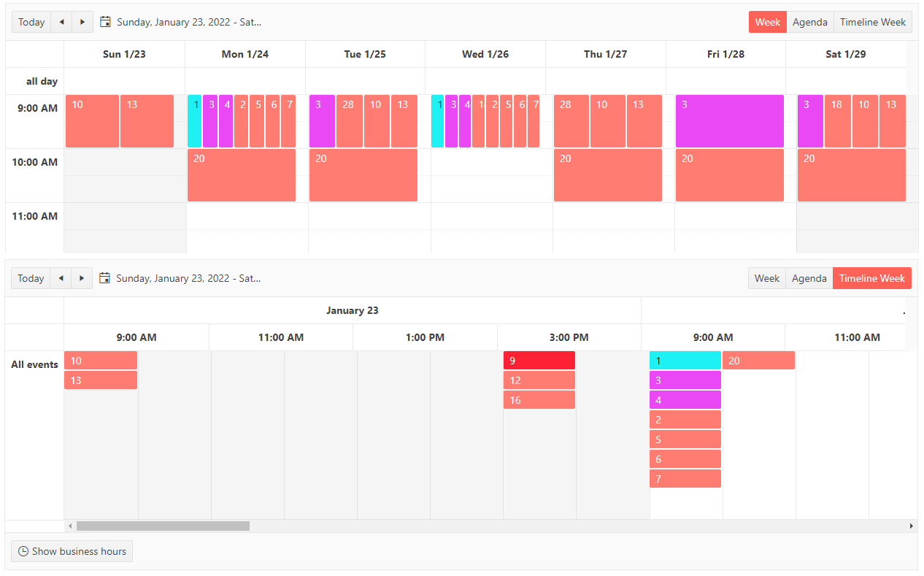Switch top scheduler to Agenda view
This screenshot has height=576, width=924.
click(809, 22)
